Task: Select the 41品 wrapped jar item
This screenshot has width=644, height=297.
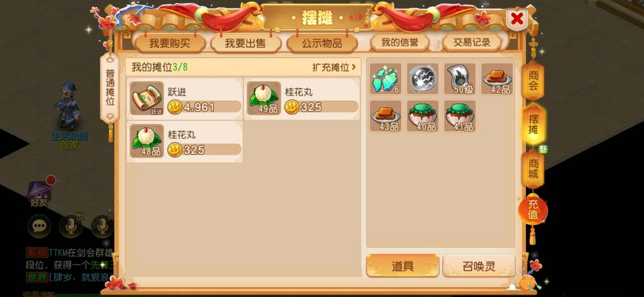Action: (x=460, y=116)
